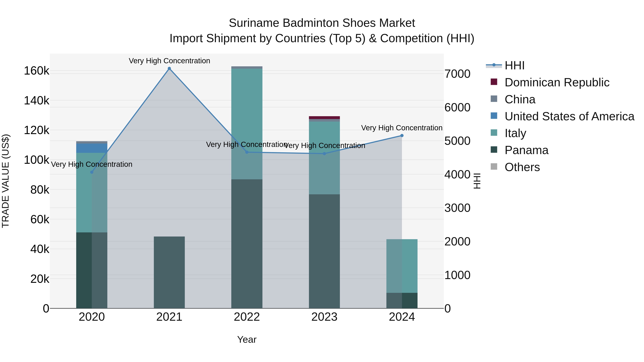Click the 7000 HHI axis tick label
The height and width of the screenshot is (362, 644).
pos(457,74)
